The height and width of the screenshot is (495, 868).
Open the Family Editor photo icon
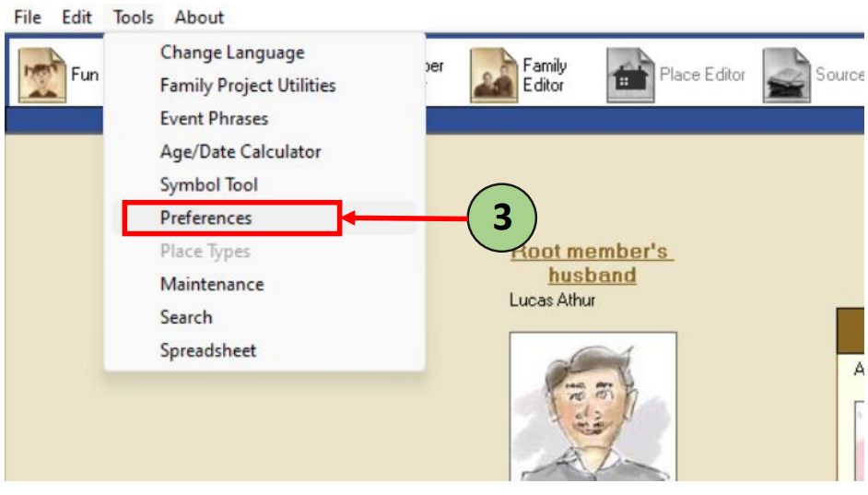pyautogui.click(x=494, y=75)
